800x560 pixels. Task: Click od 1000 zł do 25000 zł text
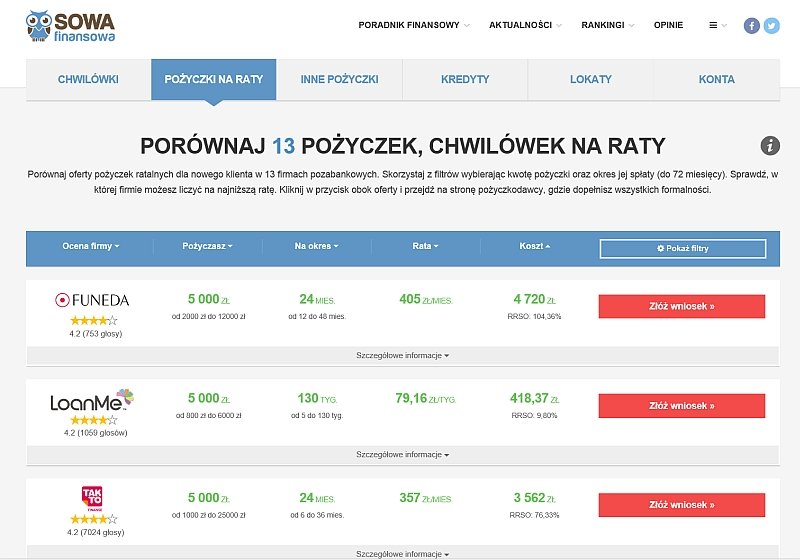click(208, 515)
